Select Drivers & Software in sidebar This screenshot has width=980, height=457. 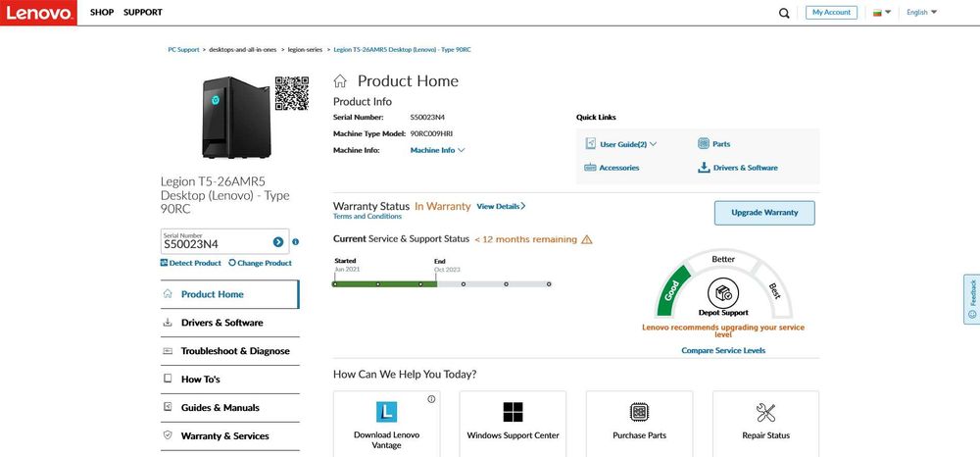coord(221,323)
